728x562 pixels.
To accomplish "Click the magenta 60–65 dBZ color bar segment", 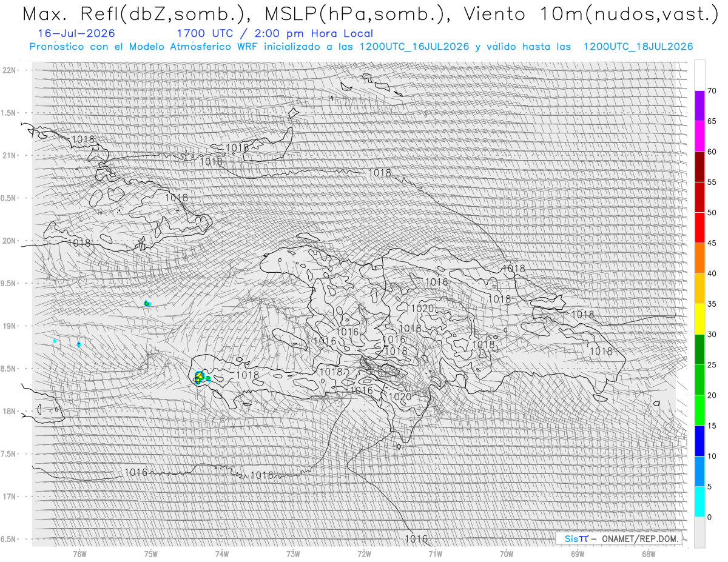I will (700, 136).
